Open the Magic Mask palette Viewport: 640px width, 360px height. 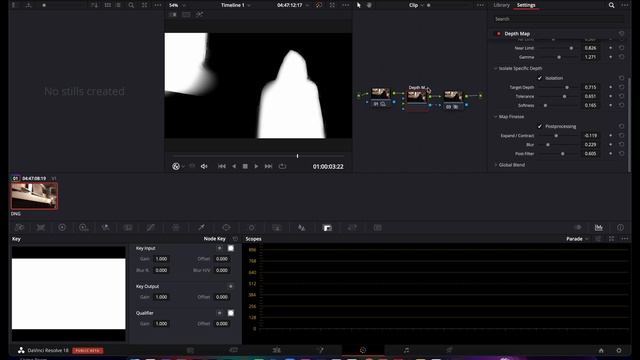[x=277, y=227]
